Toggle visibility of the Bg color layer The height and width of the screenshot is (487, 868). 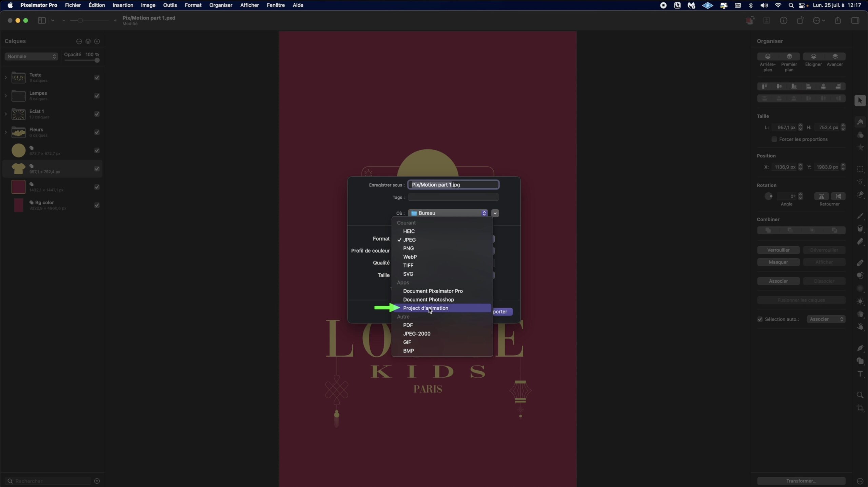(x=97, y=205)
